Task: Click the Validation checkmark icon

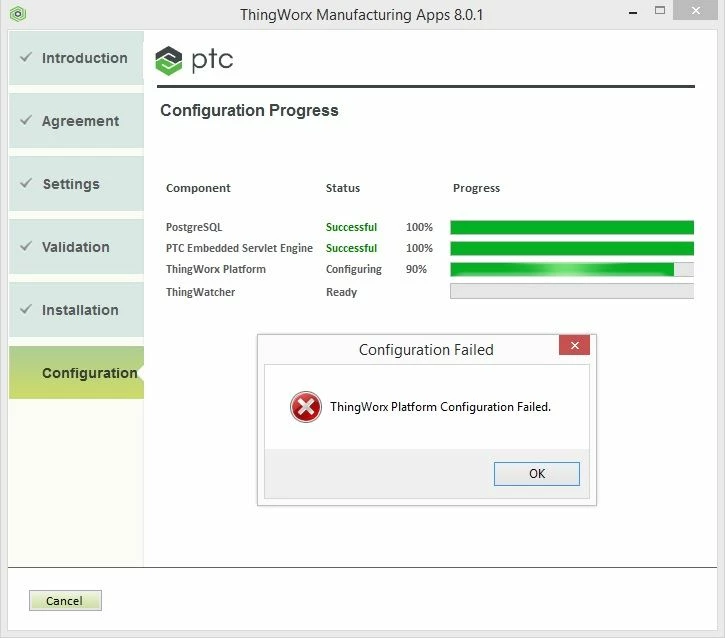Action: coord(26,246)
